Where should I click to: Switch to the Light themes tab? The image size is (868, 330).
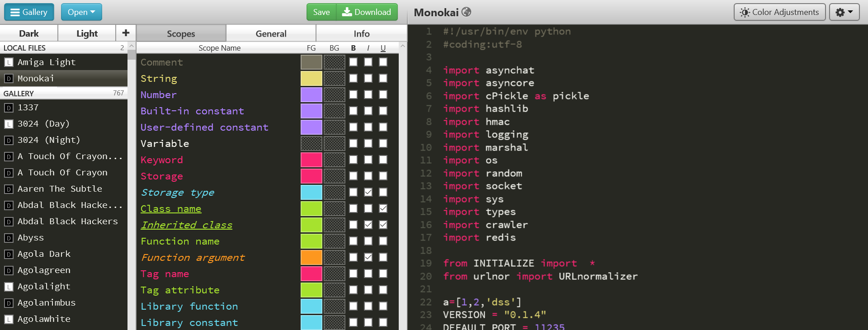[87, 33]
